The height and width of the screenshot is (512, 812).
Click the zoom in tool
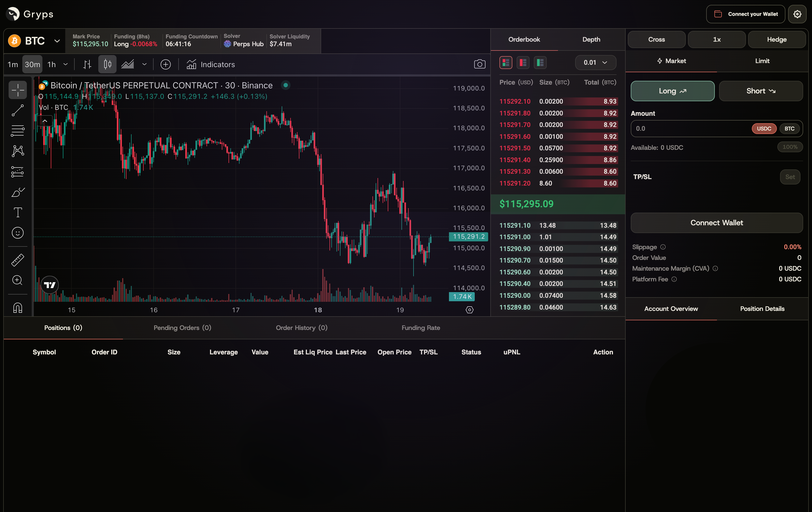[17, 280]
